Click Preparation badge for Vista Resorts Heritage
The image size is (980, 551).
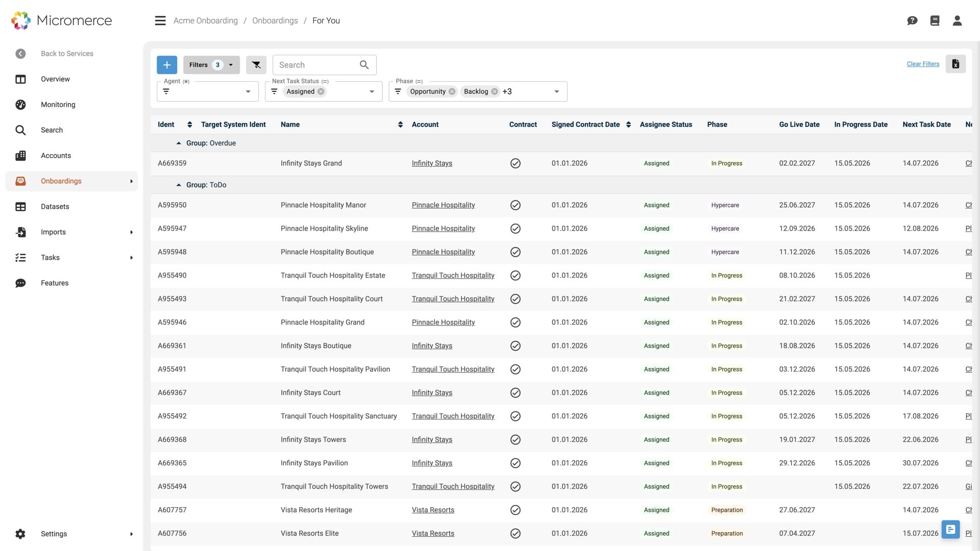pos(727,510)
